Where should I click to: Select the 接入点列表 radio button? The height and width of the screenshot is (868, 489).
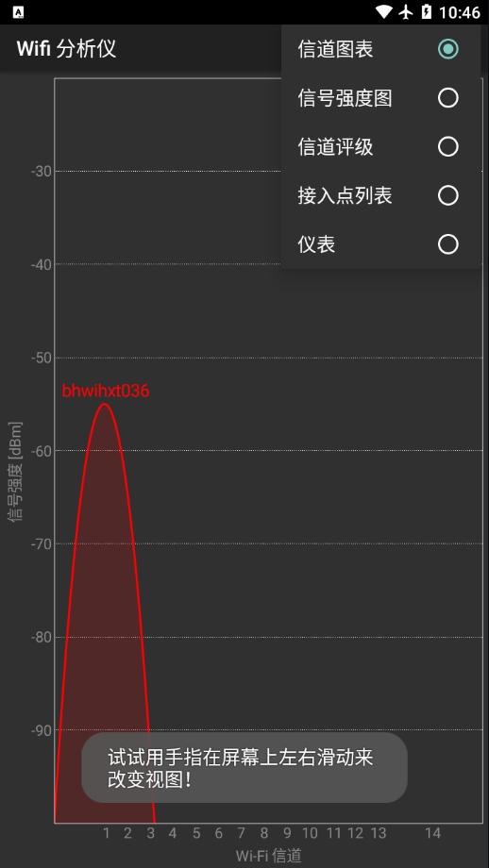coord(447,195)
